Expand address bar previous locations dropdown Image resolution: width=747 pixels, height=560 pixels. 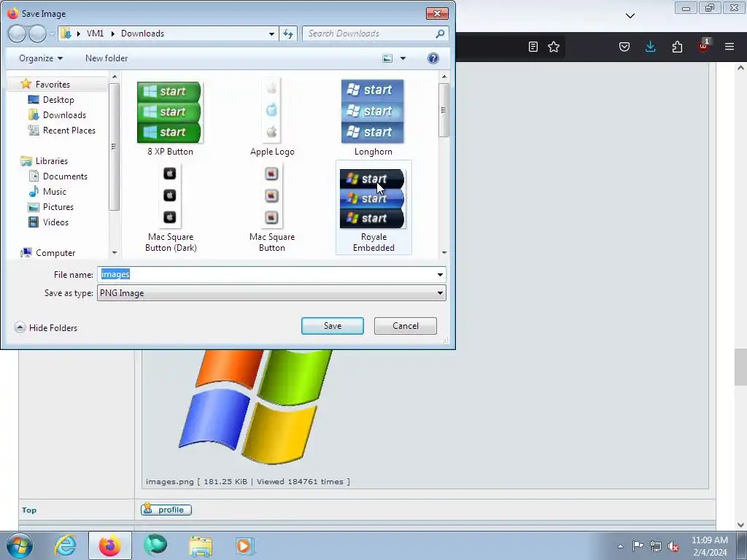271,34
